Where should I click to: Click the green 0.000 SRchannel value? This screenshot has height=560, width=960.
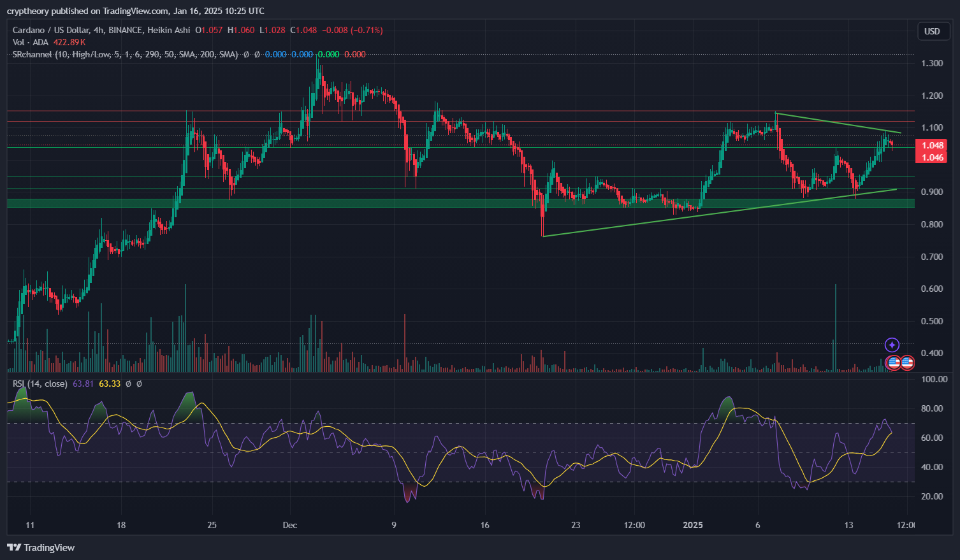pos(329,55)
